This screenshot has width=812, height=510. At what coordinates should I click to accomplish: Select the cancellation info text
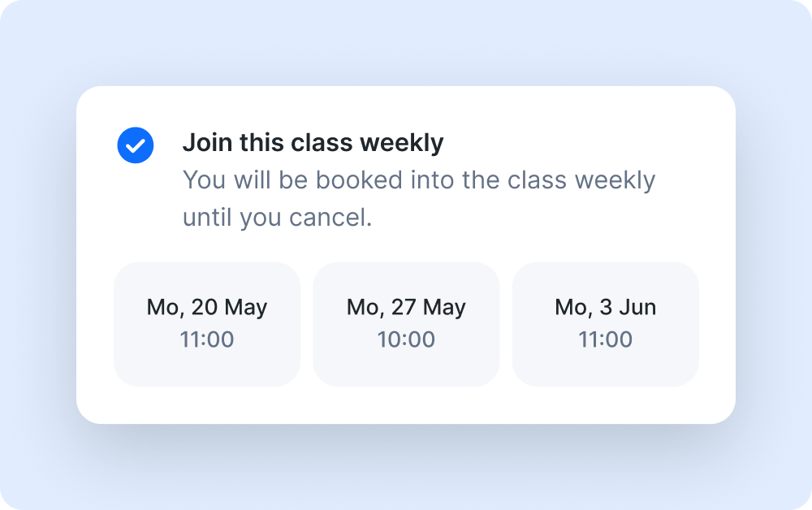point(419,198)
